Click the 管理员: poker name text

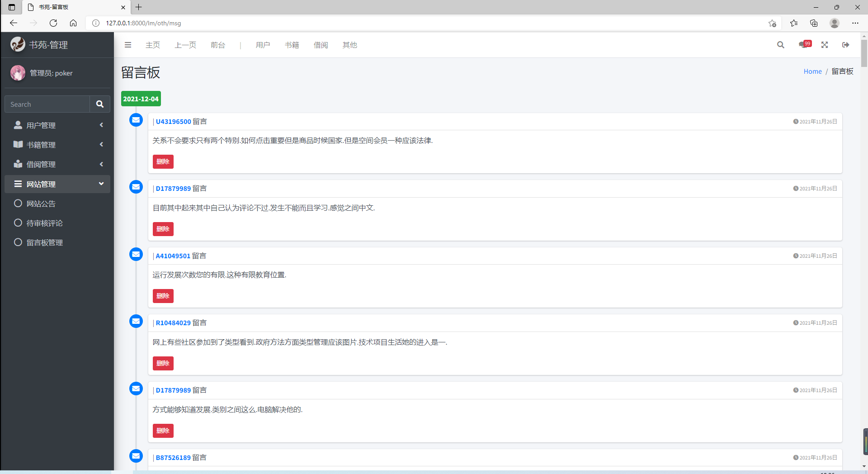coord(51,73)
